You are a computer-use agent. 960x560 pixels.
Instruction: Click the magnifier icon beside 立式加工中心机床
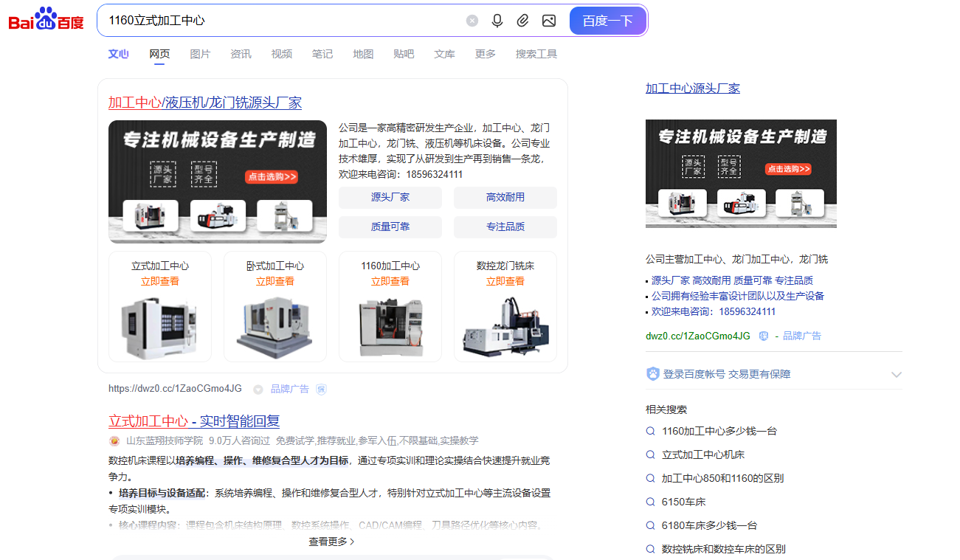click(650, 454)
